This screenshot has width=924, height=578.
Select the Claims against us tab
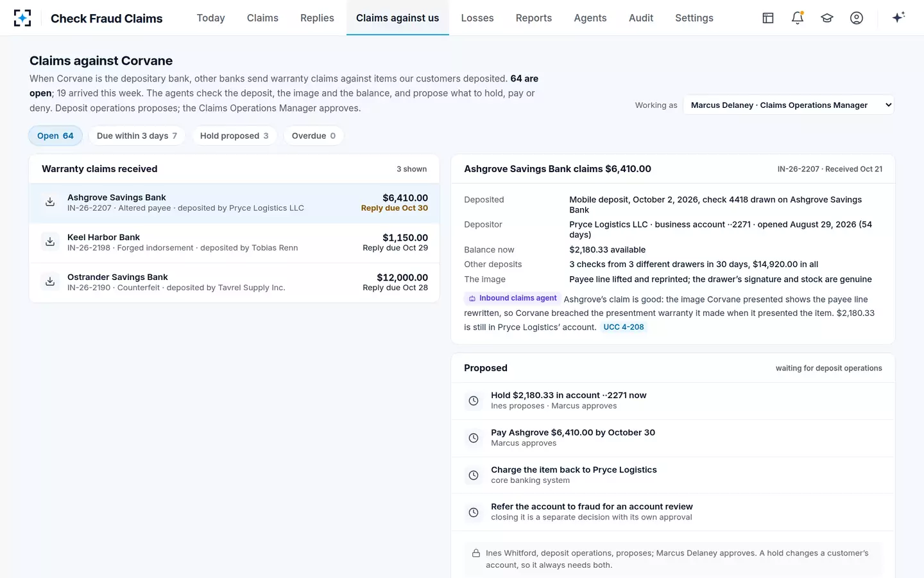click(x=398, y=18)
